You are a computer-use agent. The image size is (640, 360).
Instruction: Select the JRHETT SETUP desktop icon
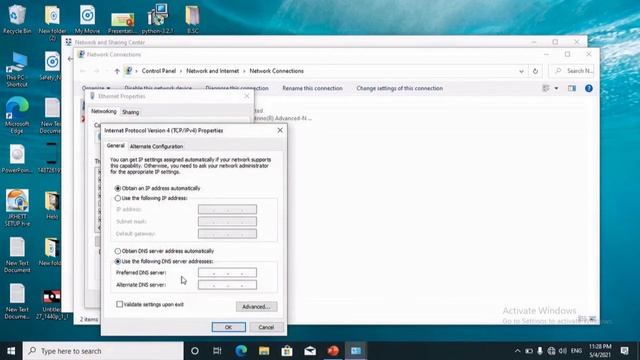tap(17, 208)
